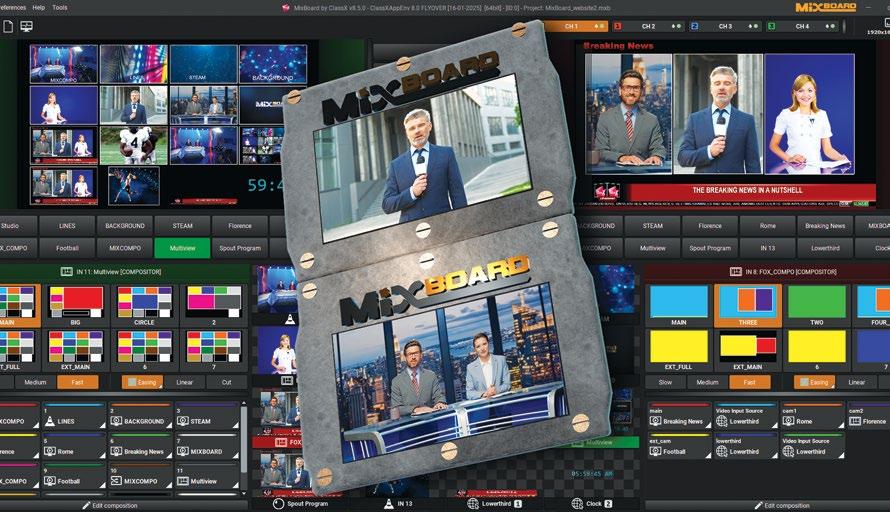
Task: Set speed to Slow in FOX_COMPO panel
Action: [665, 383]
